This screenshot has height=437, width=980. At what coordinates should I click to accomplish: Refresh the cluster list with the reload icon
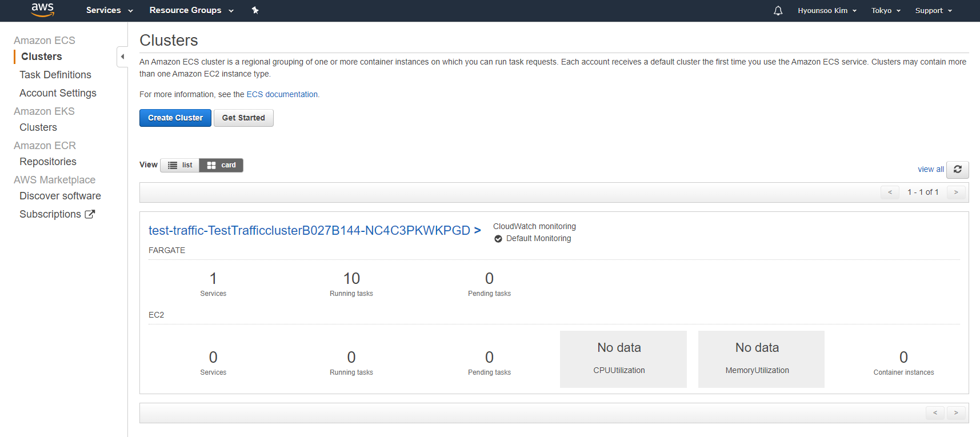(958, 169)
